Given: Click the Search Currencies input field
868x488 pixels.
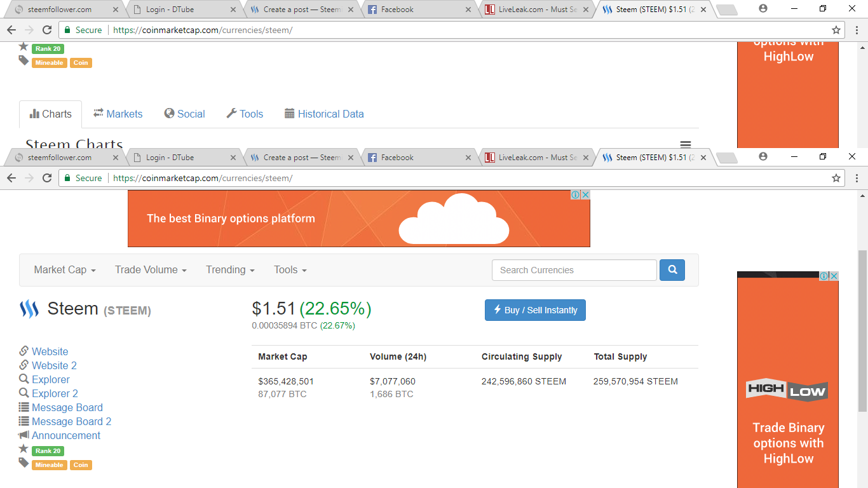Looking at the screenshot, I should pos(574,270).
